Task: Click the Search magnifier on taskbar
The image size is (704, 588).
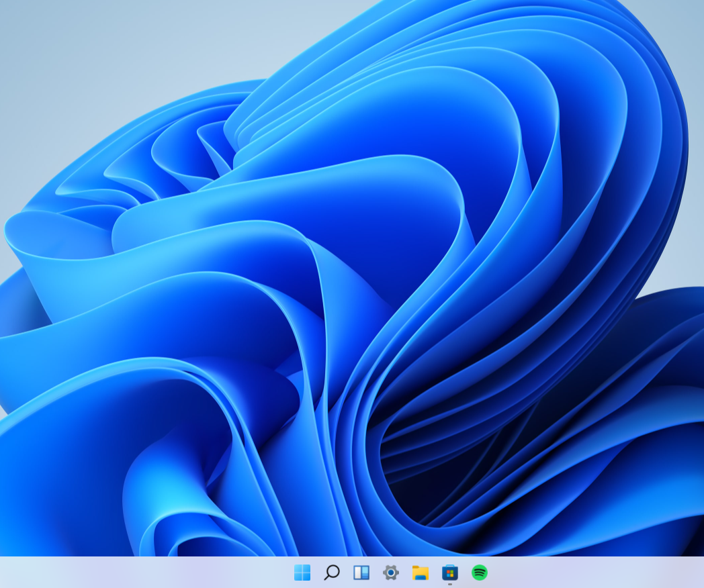Action: coord(332,573)
